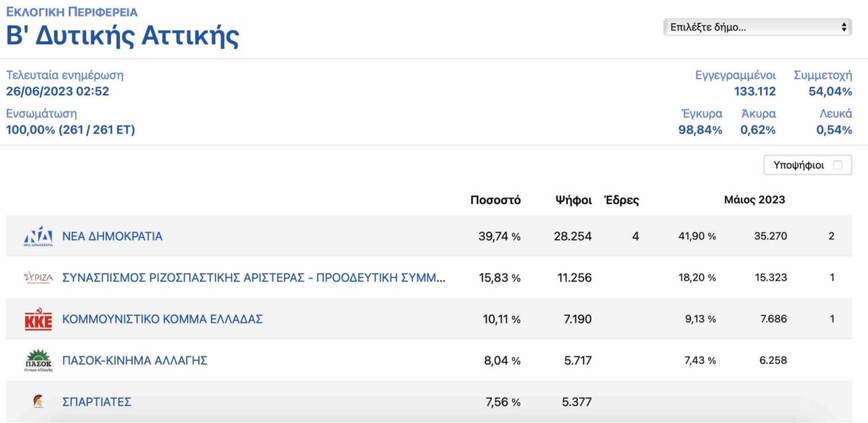Screen dimensions: 868x423
Task: Open the ΚΟΜΜΟΥΝΙΣΤΙΚΟ ΚΟΜΜΑ ΕΛΛΑΔΑΣ link
Action: [162, 319]
